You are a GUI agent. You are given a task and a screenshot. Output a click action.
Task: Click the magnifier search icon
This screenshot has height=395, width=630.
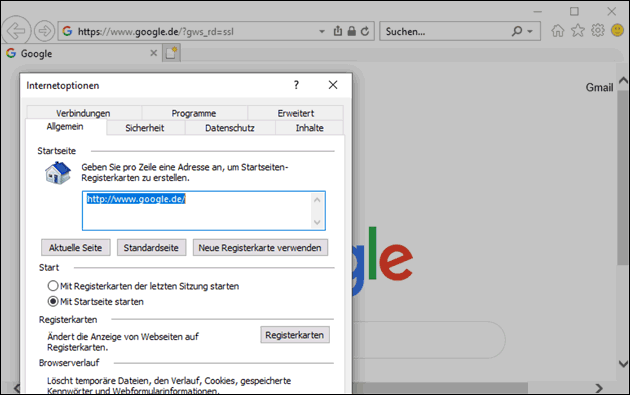click(517, 31)
